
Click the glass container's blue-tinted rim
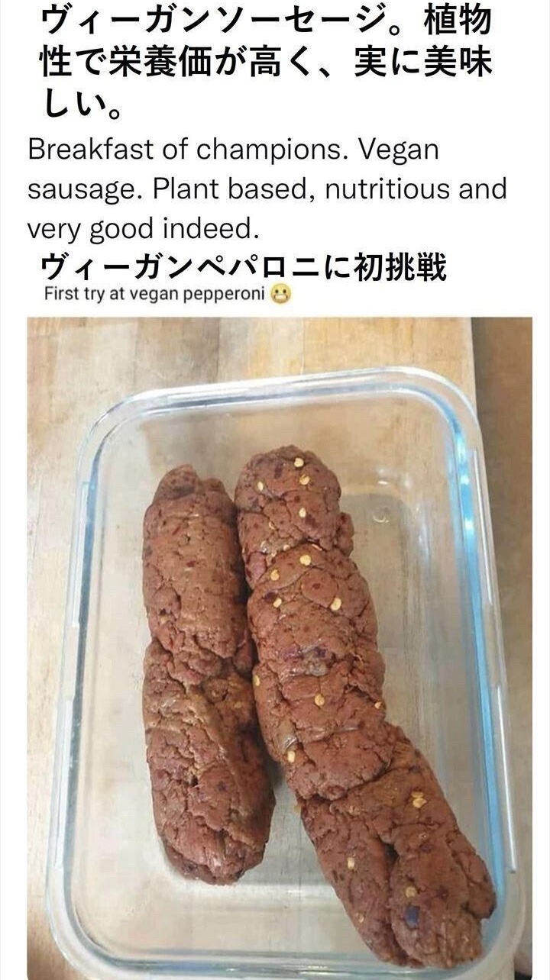(475, 611)
